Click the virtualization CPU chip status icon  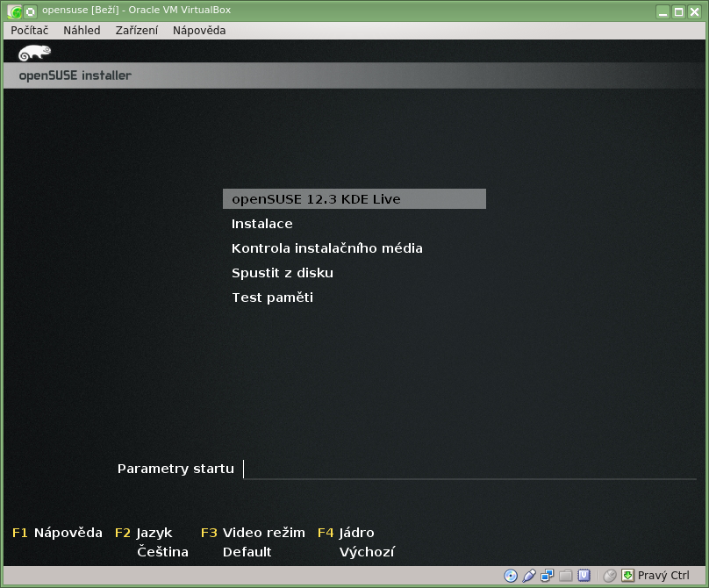(584, 575)
